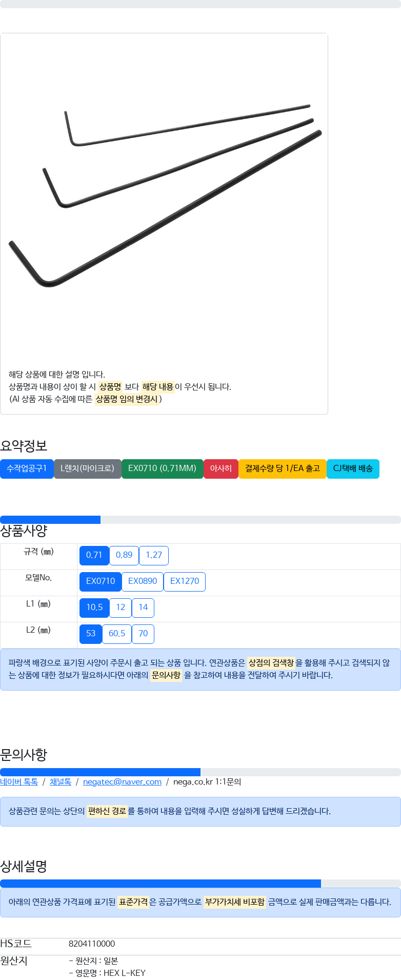Click the 수작업공구1 category badge
The width and height of the screenshot is (401, 980).
(x=27, y=468)
